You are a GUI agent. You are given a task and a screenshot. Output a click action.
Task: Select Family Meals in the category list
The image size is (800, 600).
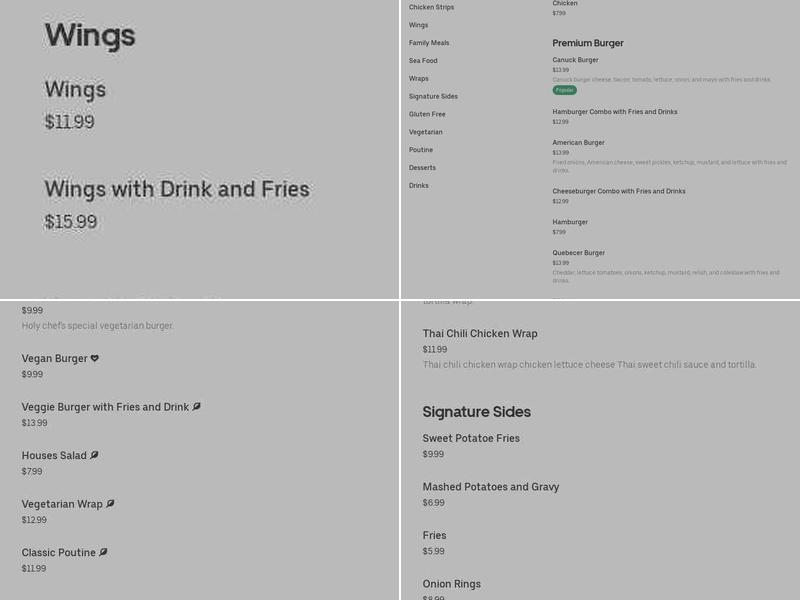(x=429, y=43)
